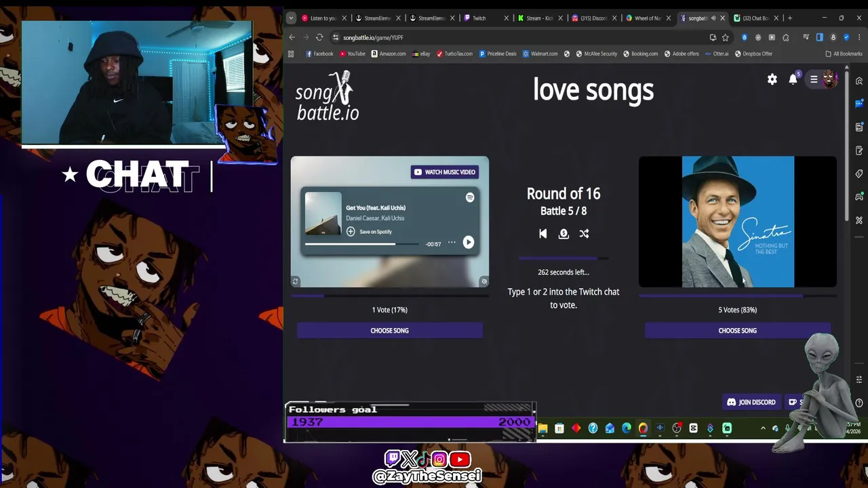Click the YouTube overlay icon
This screenshot has height=488, width=868.
tap(460, 460)
